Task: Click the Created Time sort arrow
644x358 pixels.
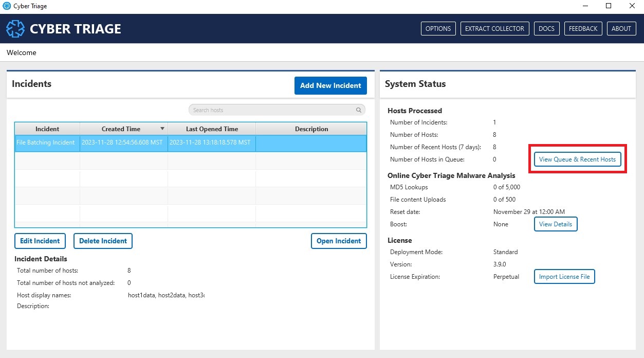Action: coord(162,129)
